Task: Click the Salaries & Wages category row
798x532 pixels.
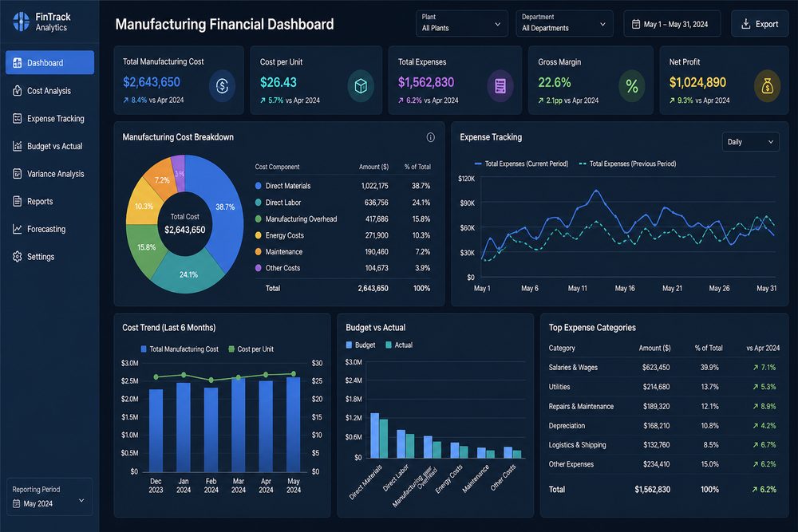Action: [x=664, y=367]
